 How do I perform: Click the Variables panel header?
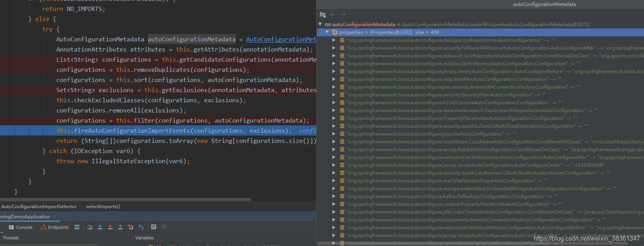144,238
